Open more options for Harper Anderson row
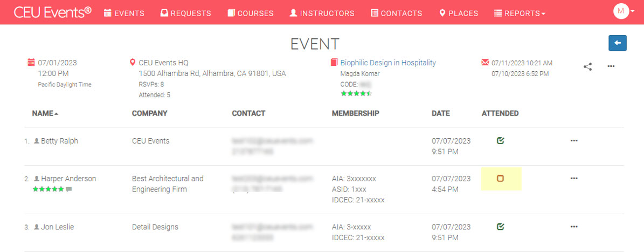644x252 pixels. click(574, 178)
